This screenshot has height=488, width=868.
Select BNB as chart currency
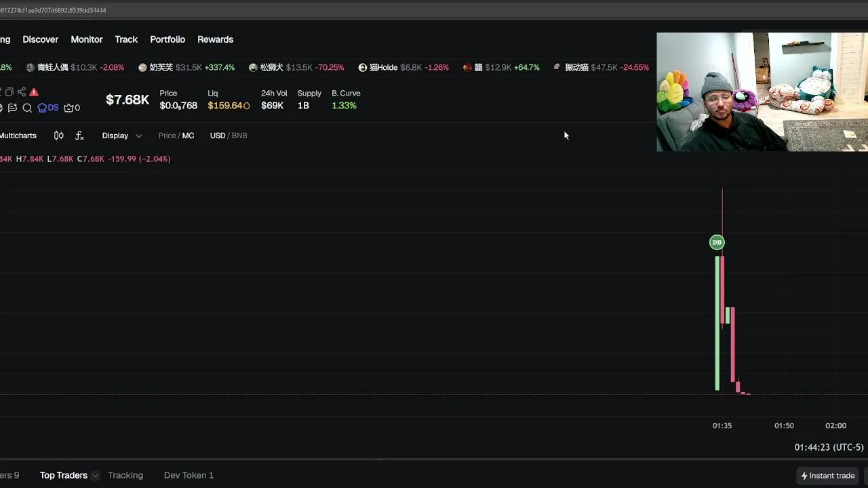tap(239, 136)
